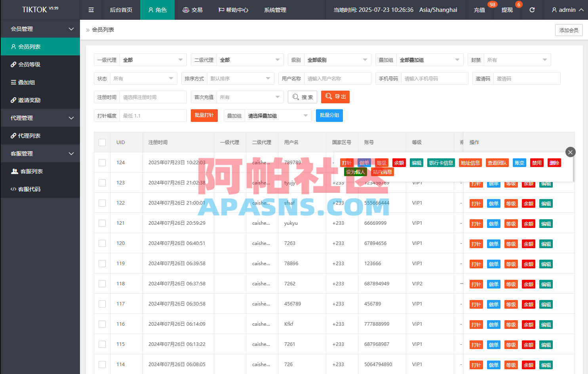Go to 后台首页 in top navigation

[x=121, y=10]
